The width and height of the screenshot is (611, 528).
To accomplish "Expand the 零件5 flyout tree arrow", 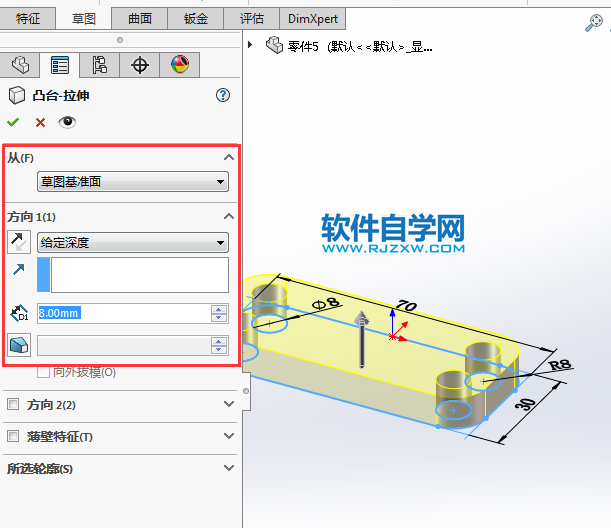I will 250,45.
